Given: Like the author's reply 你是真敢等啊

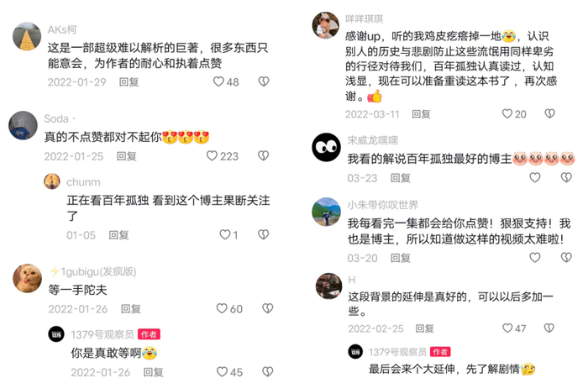Looking at the screenshot, I should (222, 372).
